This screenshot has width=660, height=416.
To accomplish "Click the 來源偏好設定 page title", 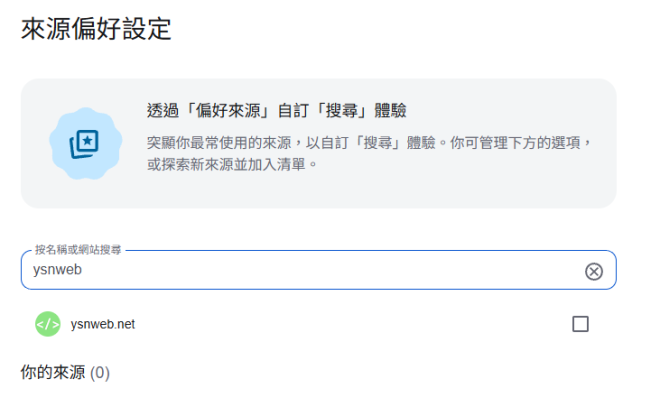I will click(96, 29).
